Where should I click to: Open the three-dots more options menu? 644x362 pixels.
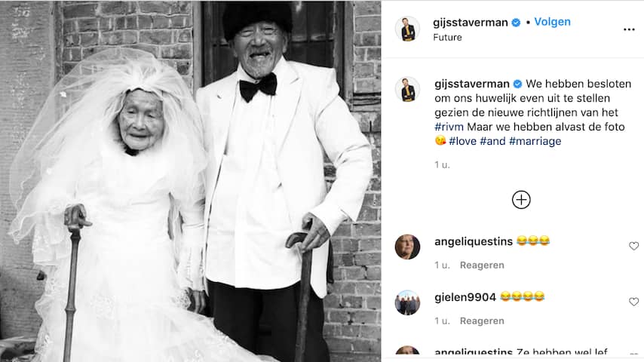pos(629,29)
